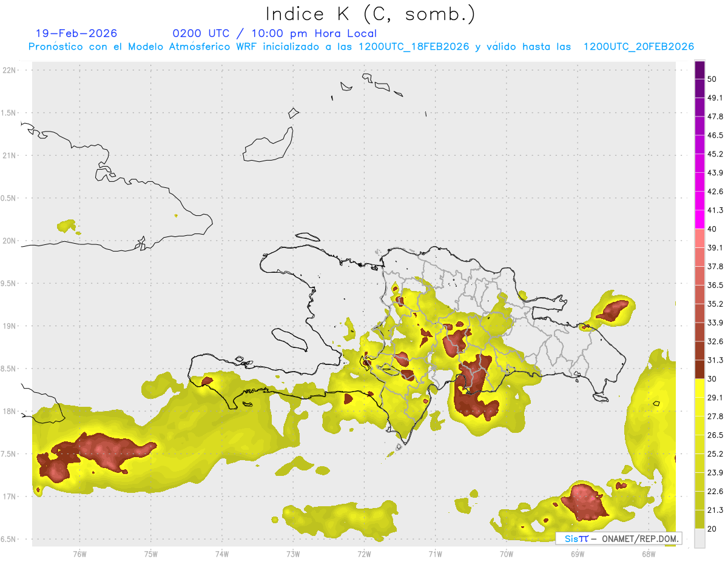Click the "50" value on the color scale
The height and width of the screenshot is (562, 728).
click(712, 79)
